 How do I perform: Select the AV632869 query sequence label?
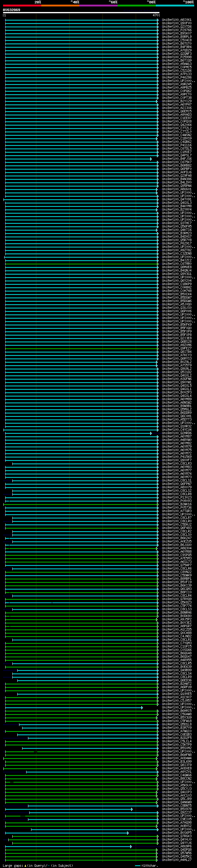11,10
